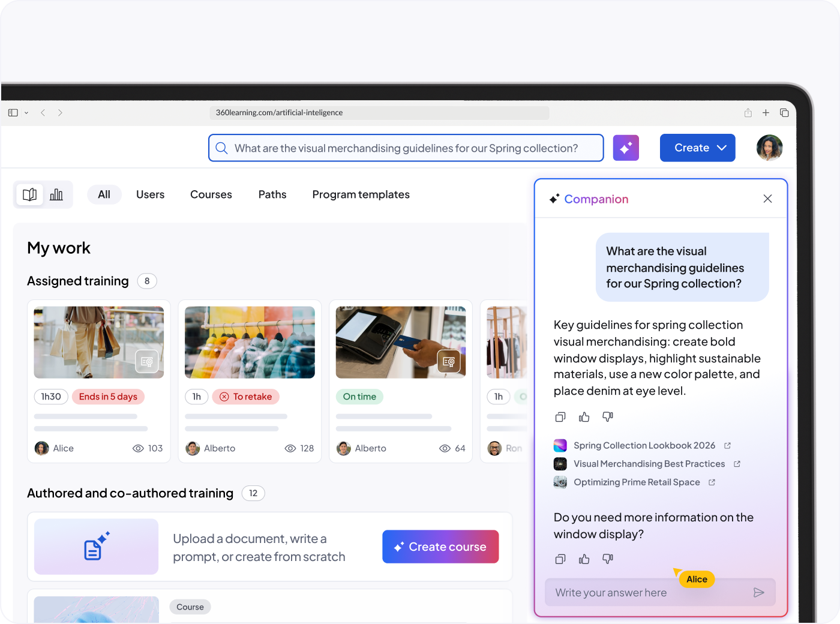
Task: Send the answer with paper plane icon
Action: click(758, 593)
